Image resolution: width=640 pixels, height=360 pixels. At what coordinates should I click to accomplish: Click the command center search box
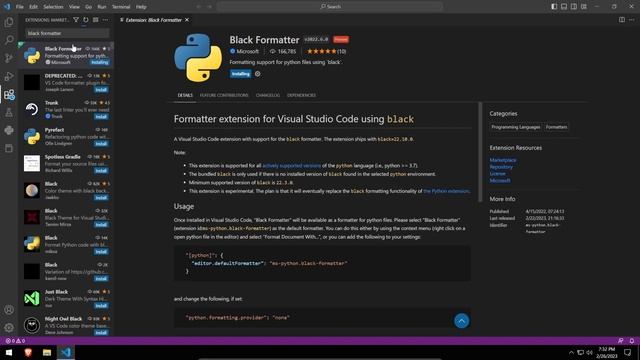coord(330,7)
